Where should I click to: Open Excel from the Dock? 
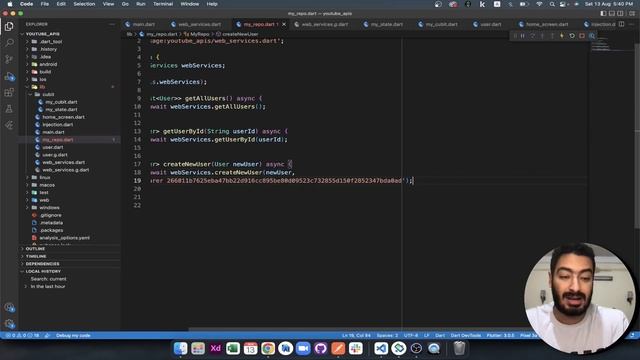point(233,349)
